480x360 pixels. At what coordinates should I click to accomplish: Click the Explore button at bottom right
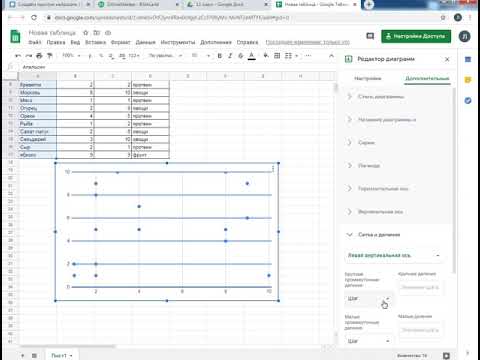click(x=447, y=356)
